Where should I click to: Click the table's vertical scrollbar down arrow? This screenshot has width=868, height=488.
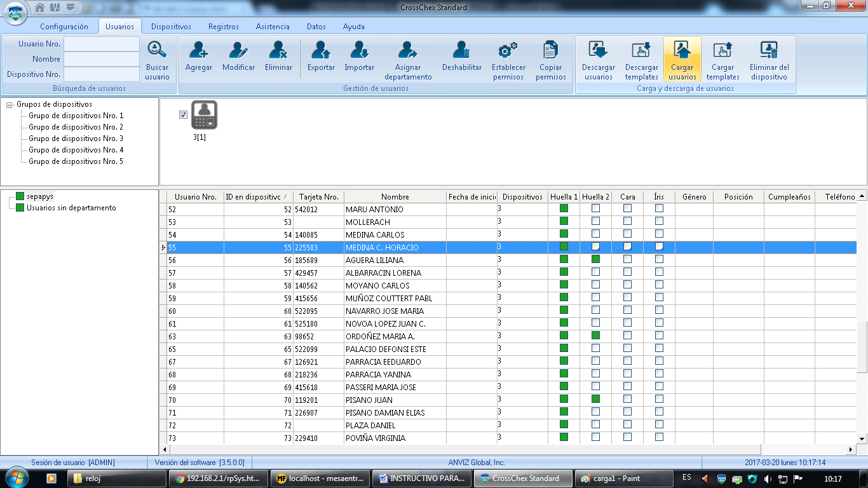[862, 438]
